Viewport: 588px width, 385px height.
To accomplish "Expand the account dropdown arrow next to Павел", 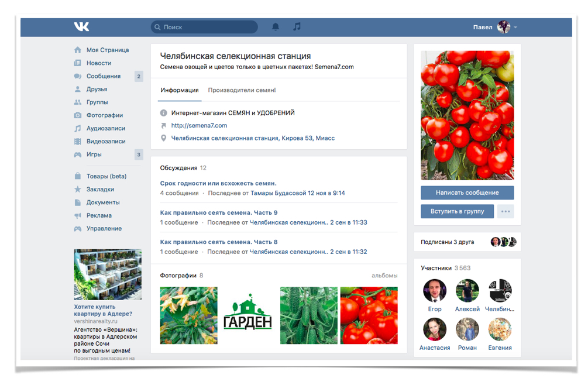I will point(515,27).
